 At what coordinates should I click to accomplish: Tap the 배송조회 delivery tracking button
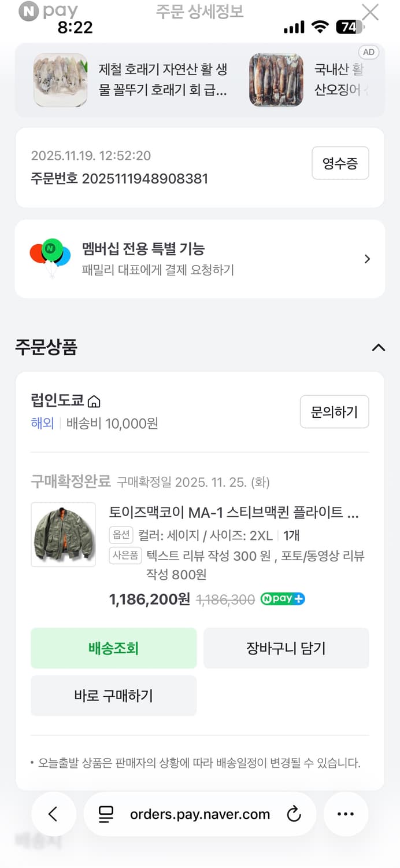(113, 648)
